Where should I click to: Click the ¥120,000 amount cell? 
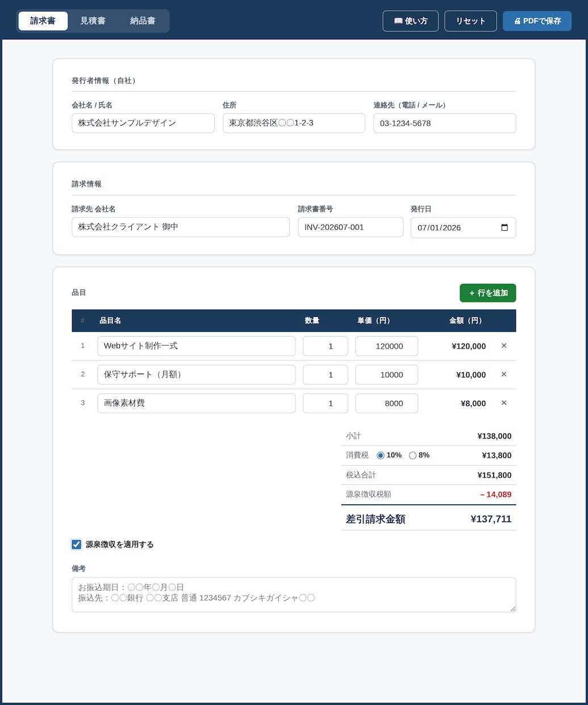(469, 346)
